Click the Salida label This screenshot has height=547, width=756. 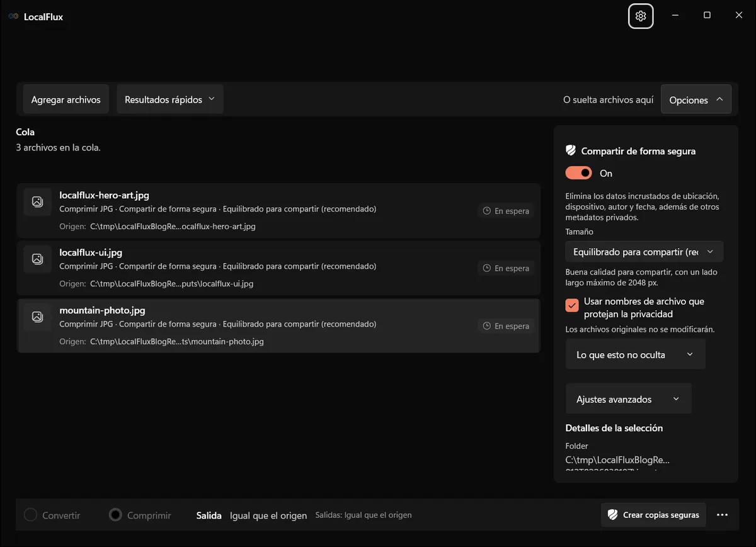209,516
